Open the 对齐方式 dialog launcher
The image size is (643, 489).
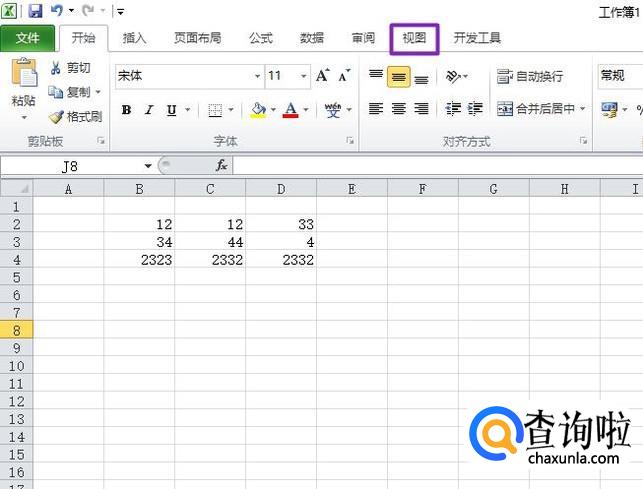click(x=583, y=141)
